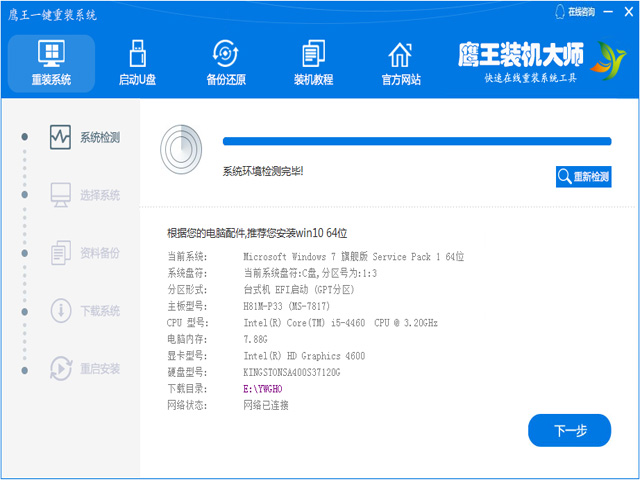Select the 备份还原 backup restore icon

(225, 54)
